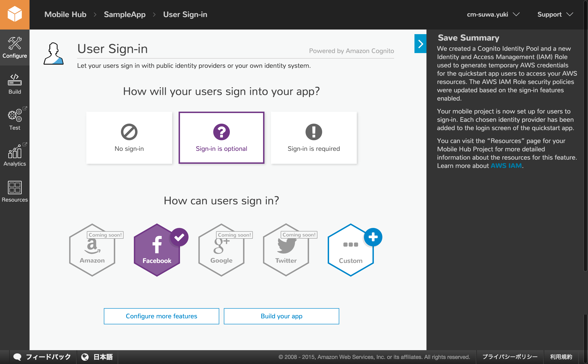Click Build your app button

pos(281,316)
